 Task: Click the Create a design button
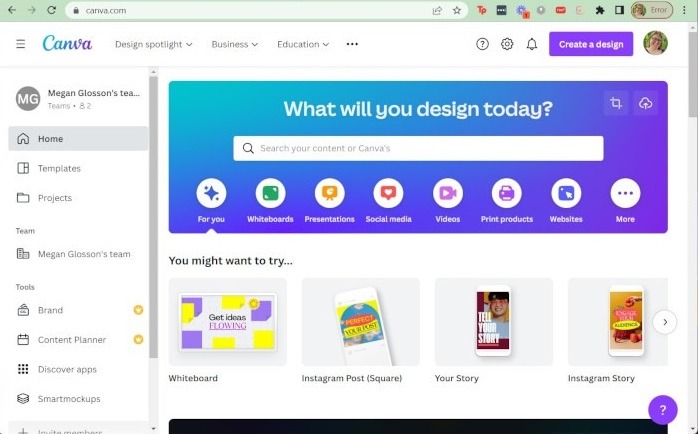point(591,44)
